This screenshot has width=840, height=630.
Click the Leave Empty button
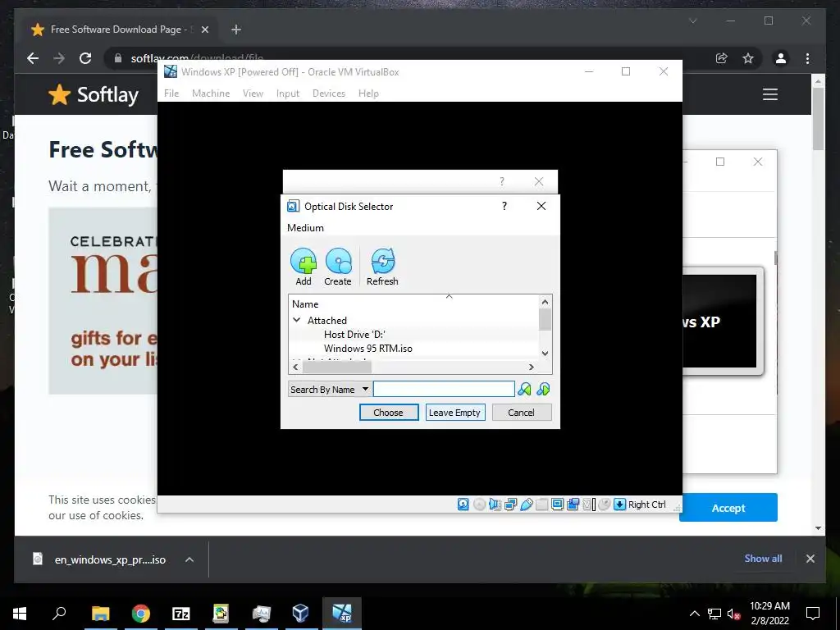tap(454, 413)
